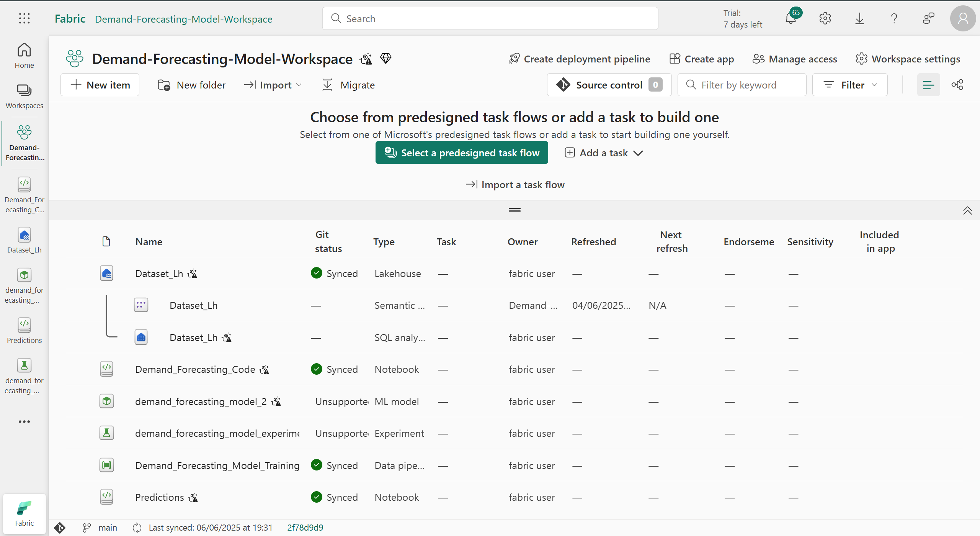Select the list view icon
The width and height of the screenshot is (980, 536).
click(x=928, y=85)
